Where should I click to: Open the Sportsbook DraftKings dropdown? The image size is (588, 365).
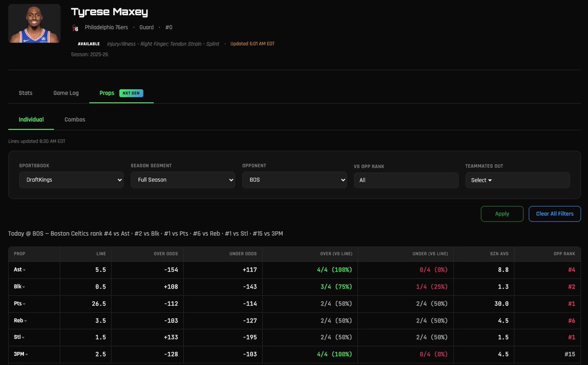[x=71, y=180]
